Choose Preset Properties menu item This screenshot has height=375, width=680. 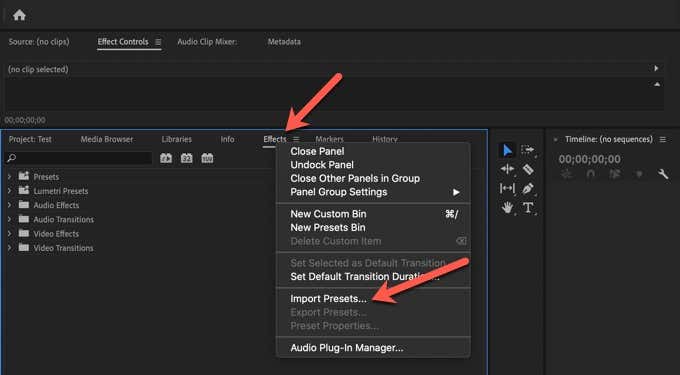[x=334, y=326]
